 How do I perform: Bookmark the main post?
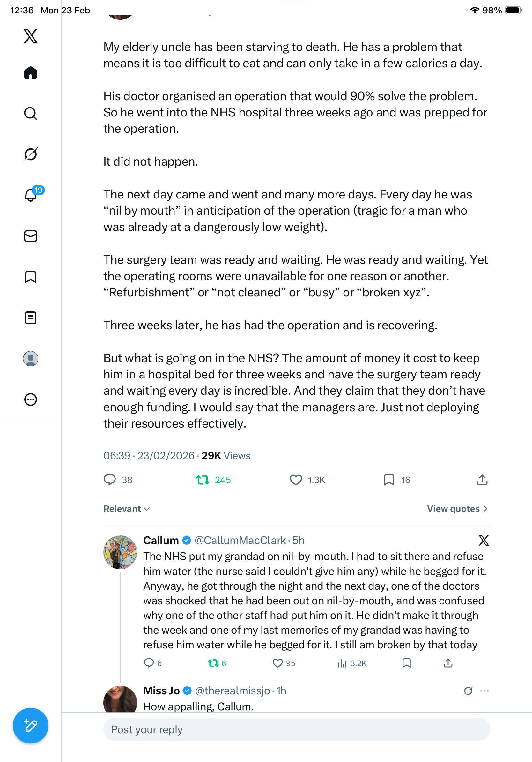click(389, 480)
